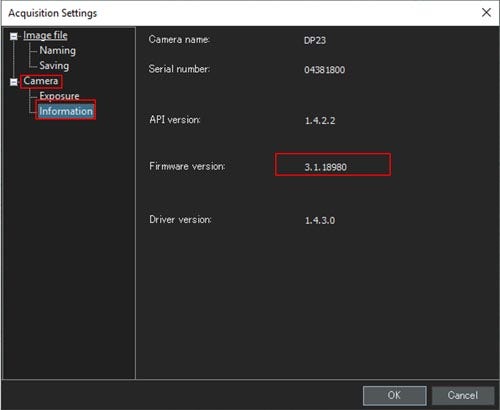This screenshot has height=410, width=500.
Task: Click the firmware version value 3.1.18980
Action: point(325,167)
